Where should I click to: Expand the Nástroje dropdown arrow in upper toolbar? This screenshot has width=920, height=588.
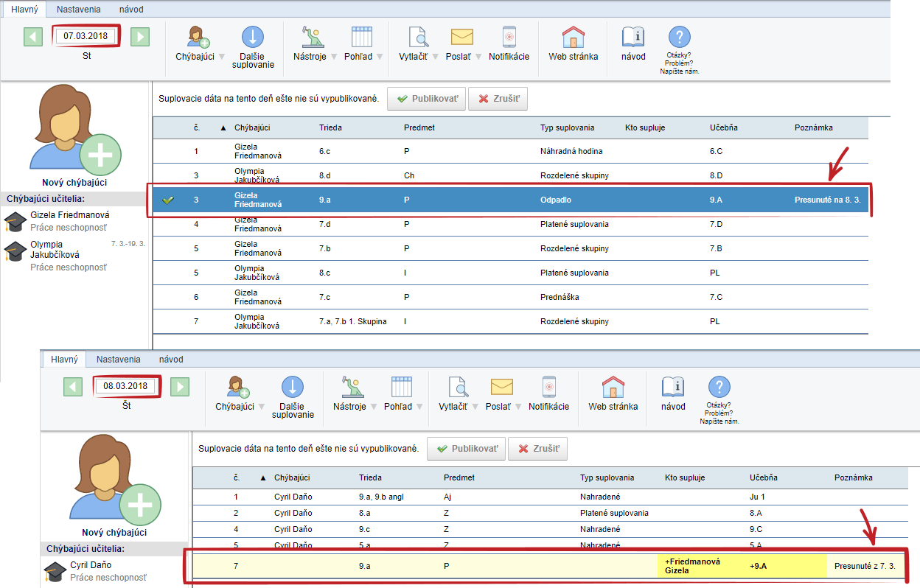(x=333, y=57)
